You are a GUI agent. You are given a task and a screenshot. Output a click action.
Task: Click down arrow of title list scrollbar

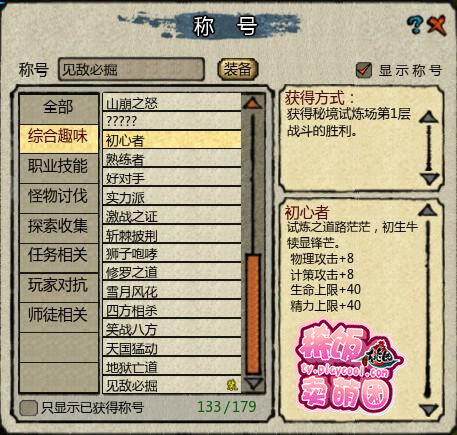tap(253, 383)
